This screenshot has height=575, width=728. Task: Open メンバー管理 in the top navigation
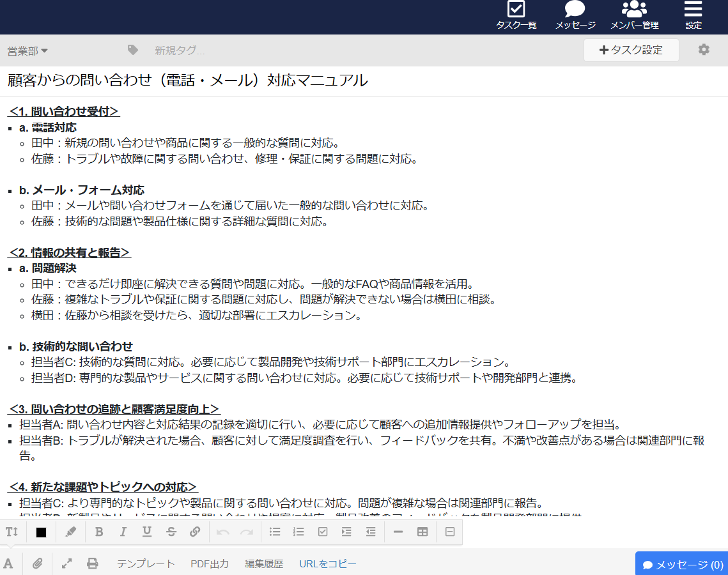click(x=635, y=16)
